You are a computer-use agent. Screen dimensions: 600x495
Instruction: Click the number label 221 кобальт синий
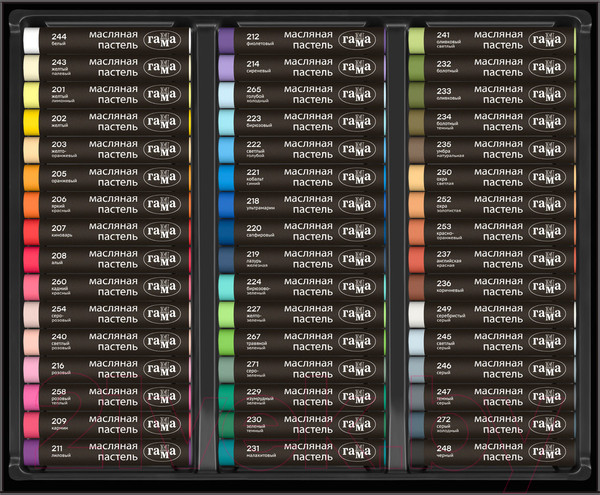tap(257, 177)
